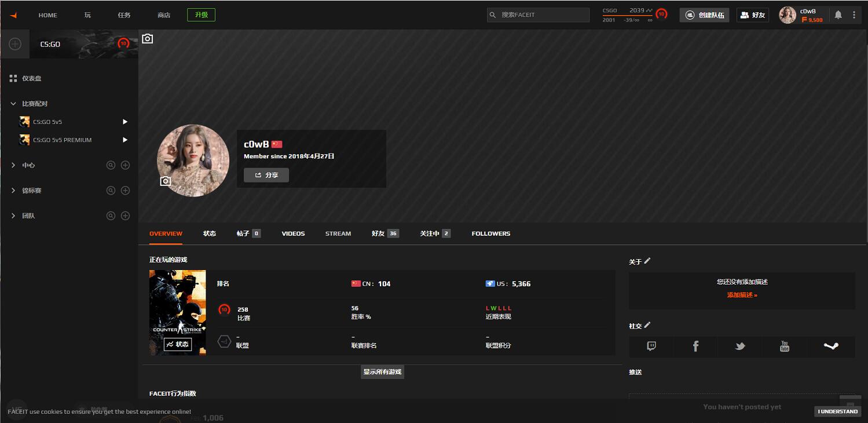Click the 状态 button on game cover
The image size is (868, 423).
pos(177,344)
